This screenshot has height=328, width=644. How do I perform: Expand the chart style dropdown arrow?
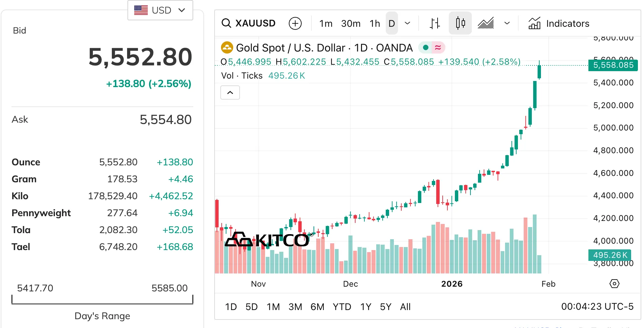pyautogui.click(x=507, y=23)
